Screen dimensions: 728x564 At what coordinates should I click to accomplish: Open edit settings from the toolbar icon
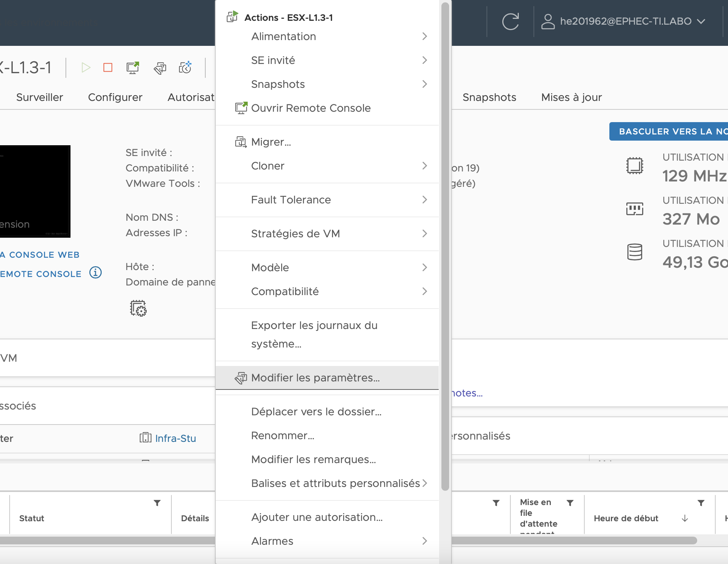point(160,68)
